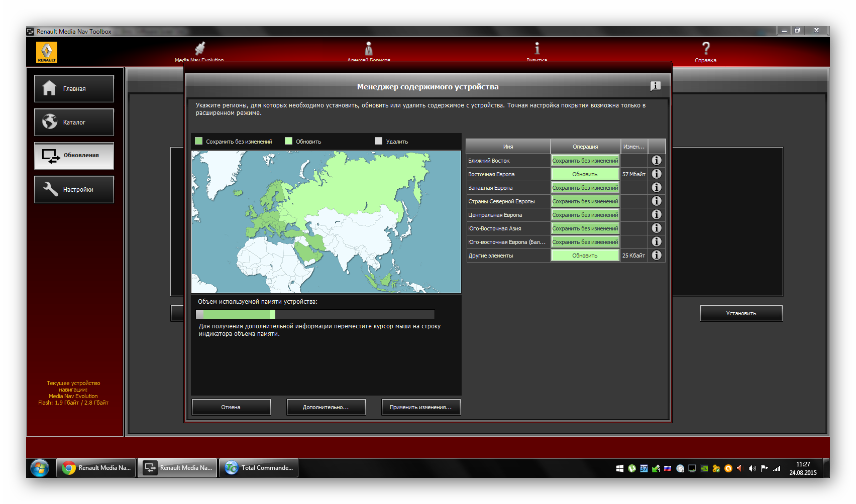This screenshot has height=504, width=856.
Task: Click the Renault logo icon
Action: (47, 52)
